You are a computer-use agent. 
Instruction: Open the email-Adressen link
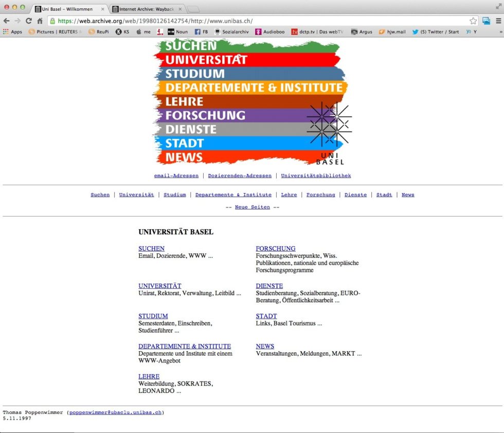pyautogui.click(x=176, y=176)
